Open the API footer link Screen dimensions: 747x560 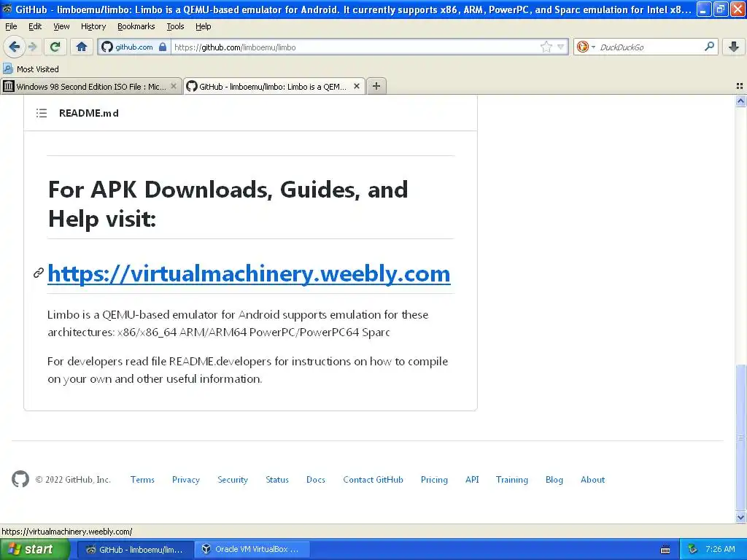pyautogui.click(x=472, y=480)
